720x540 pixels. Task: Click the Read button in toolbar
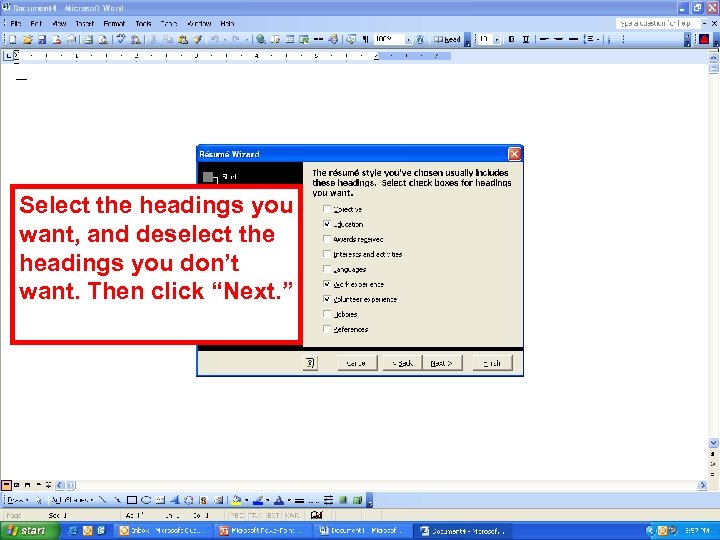click(x=447, y=39)
